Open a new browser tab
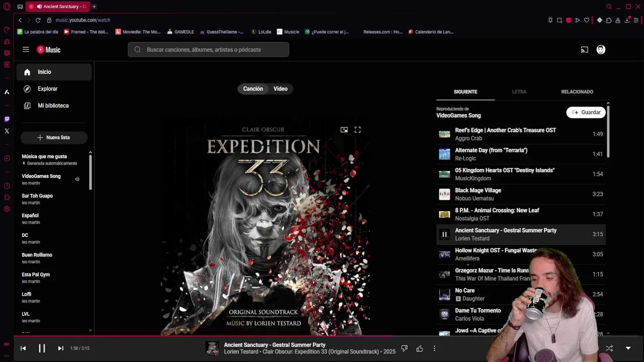 point(94,7)
